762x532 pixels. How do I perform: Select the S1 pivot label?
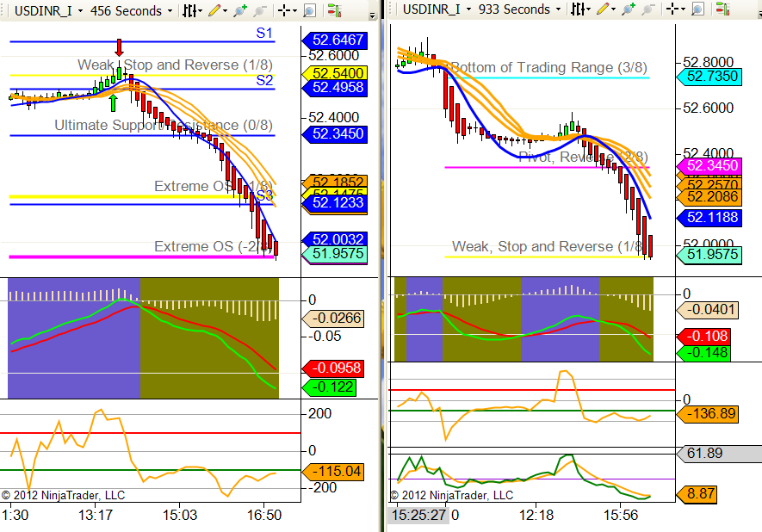(x=264, y=33)
